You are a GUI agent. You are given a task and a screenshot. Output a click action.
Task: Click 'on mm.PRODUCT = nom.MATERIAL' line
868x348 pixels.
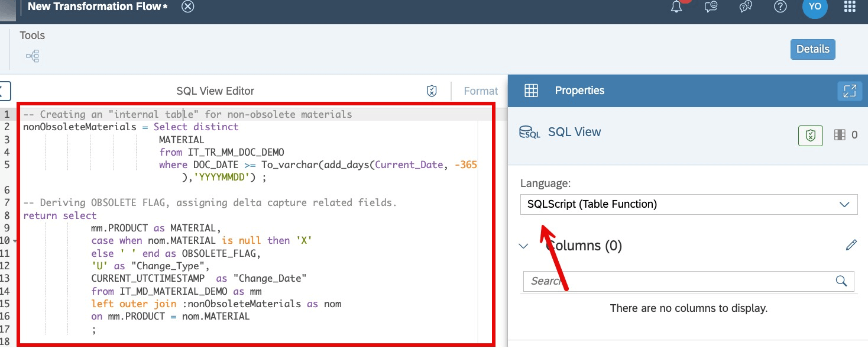pyautogui.click(x=170, y=317)
